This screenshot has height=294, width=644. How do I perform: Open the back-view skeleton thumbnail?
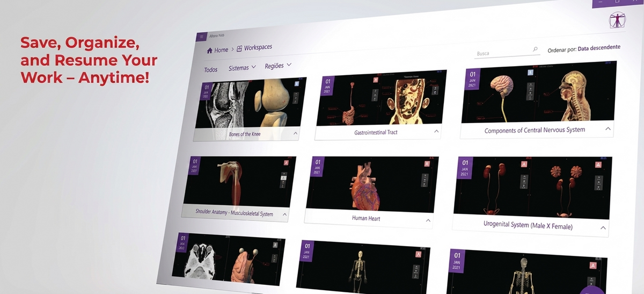[x=527, y=271]
